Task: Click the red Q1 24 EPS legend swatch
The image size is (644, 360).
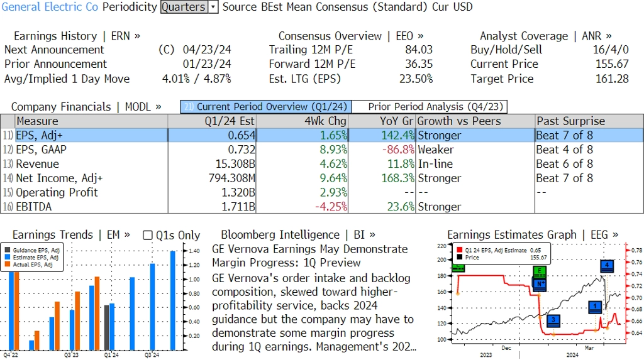Action: (x=459, y=250)
